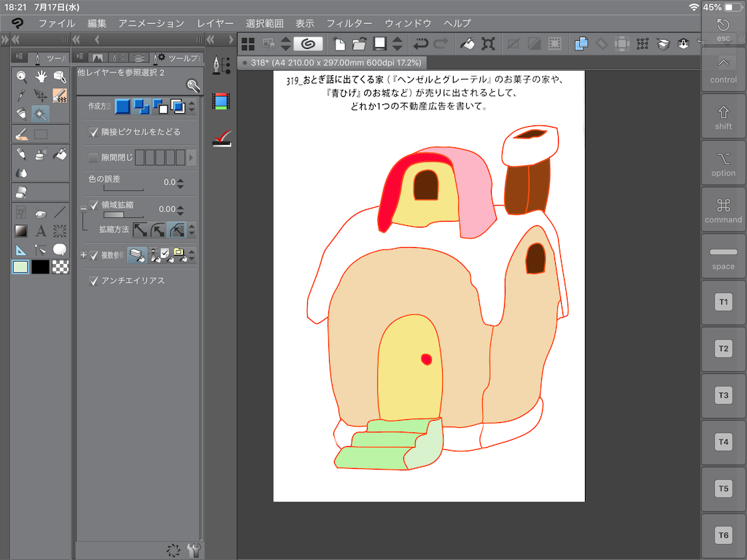Image resolution: width=747 pixels, height=560 pixels.
Task: Click the Fill bucket icon in command bar
Action: point(468,44)
